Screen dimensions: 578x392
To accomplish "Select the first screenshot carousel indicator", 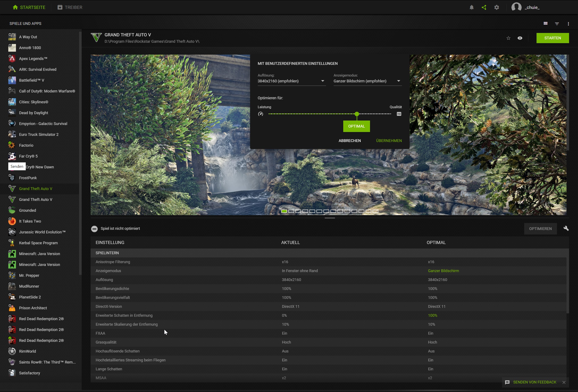I will pos(284,211).
